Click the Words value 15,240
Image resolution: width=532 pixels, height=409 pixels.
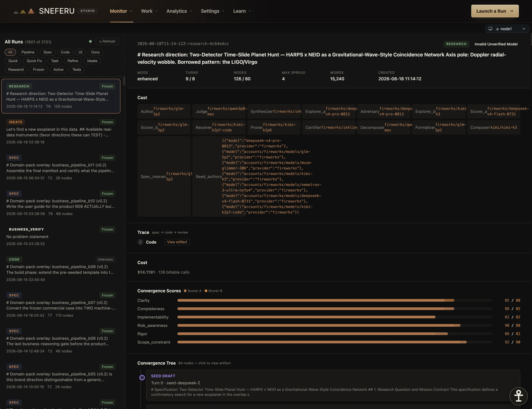tap(337, 79)
